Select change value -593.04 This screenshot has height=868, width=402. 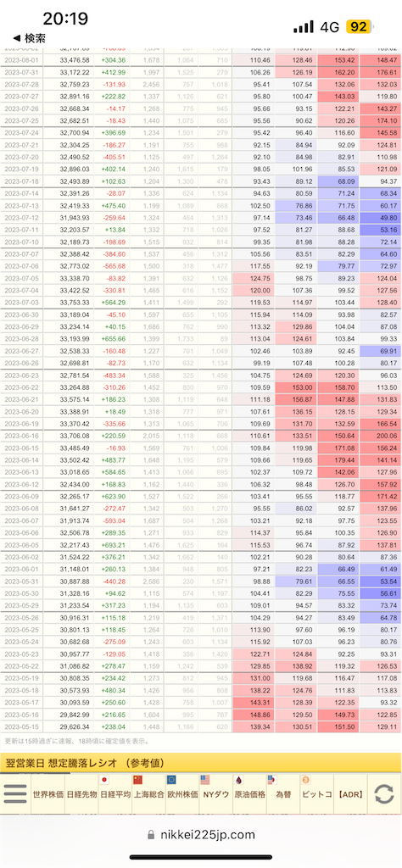pyautogui.click(x=114, y=520)
